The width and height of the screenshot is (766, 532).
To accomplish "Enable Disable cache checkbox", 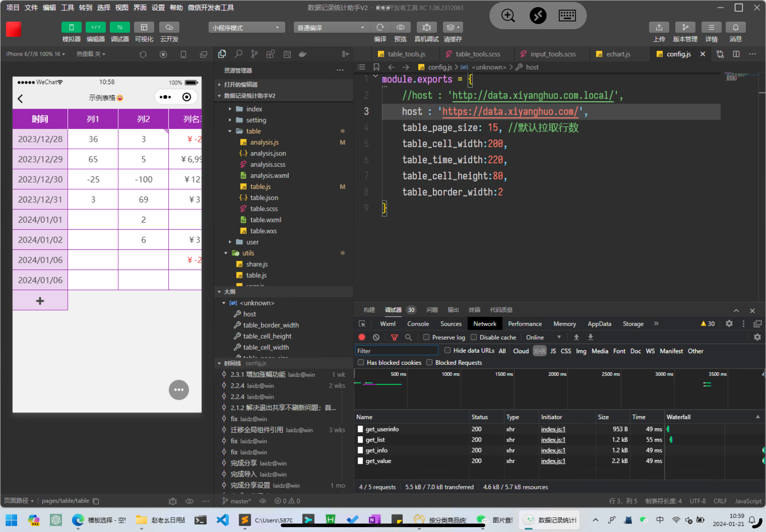I will [x=474, y=337].
